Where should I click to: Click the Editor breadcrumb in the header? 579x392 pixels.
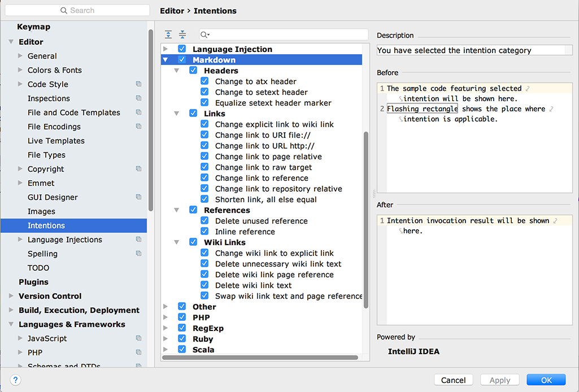click(x=172, y=11)
